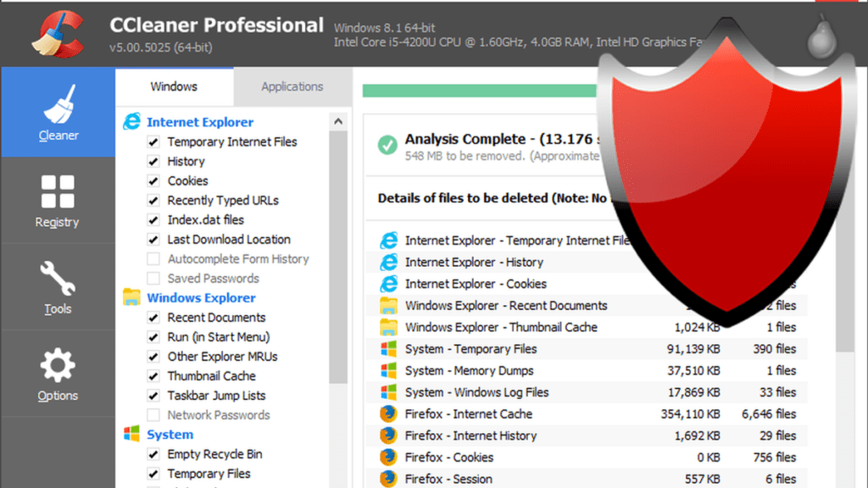Image resolution: width=868 pixels, height=488 pixels.
Task: Collapse the Windows Explorer section
Action: [201, 297]
